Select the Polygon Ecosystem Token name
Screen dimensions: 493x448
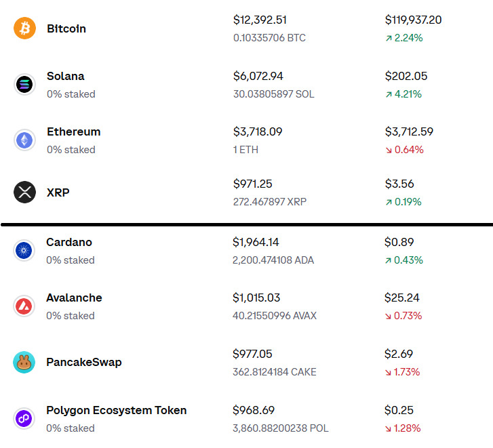coord(117,410)
